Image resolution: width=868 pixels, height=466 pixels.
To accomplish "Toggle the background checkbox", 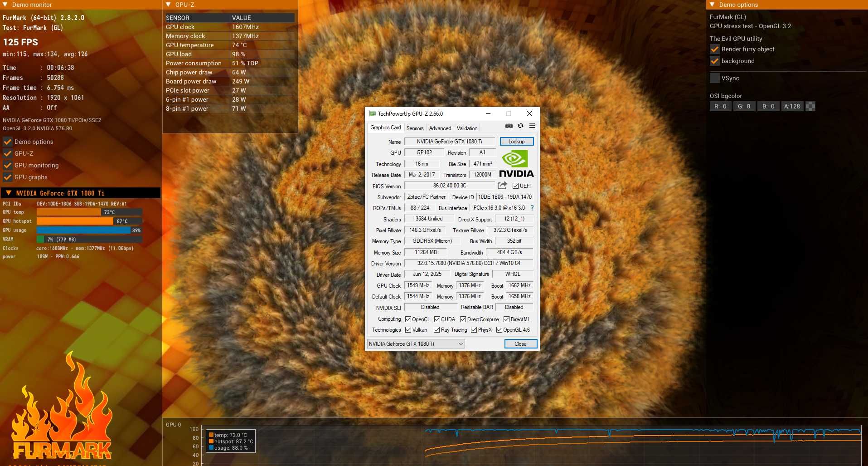I will [x=715, y=61].
